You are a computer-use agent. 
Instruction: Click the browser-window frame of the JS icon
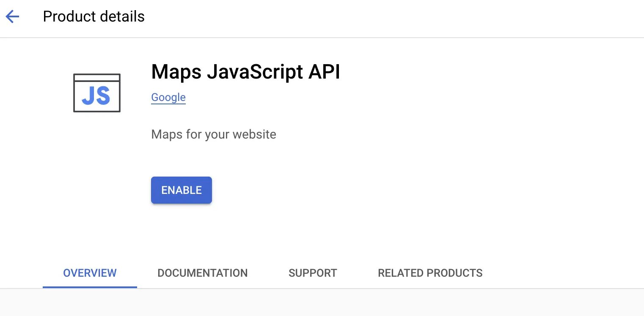(x=96, y=78)
